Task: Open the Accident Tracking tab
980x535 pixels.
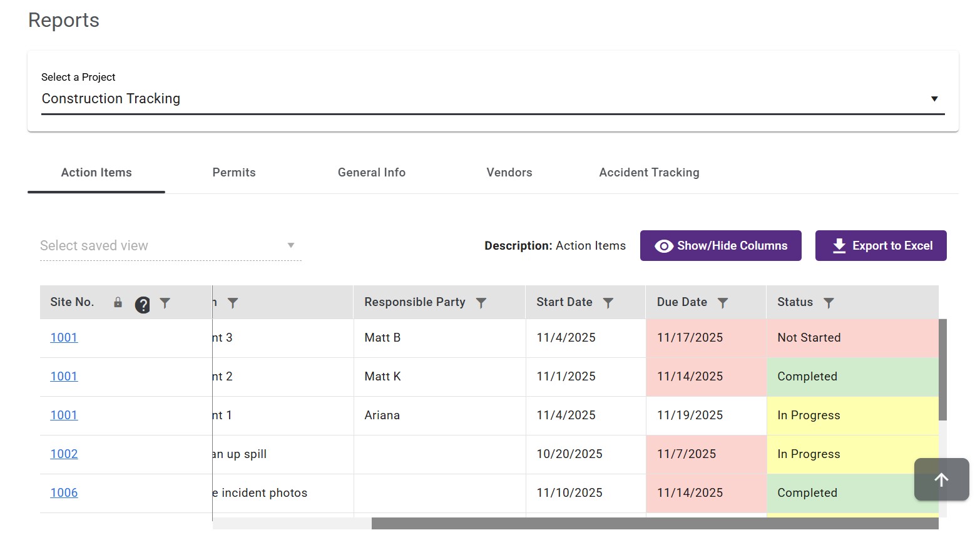Action: click(649, 173)
